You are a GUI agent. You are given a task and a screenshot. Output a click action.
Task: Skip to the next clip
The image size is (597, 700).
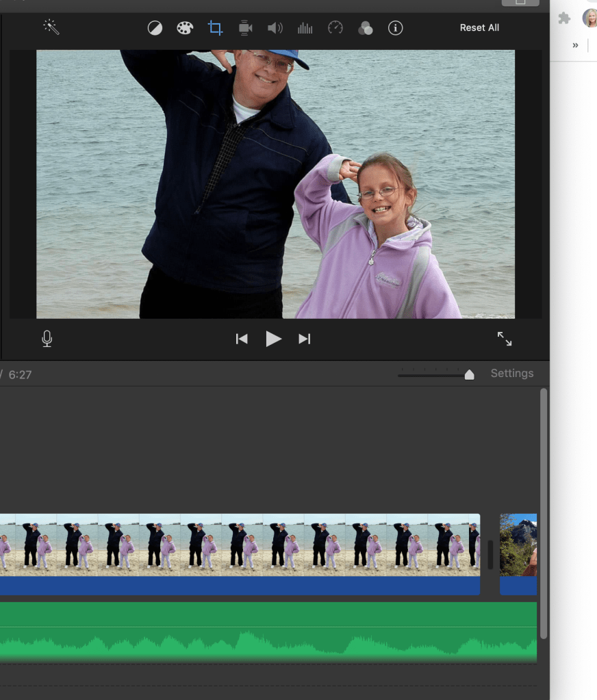(305, 339)
